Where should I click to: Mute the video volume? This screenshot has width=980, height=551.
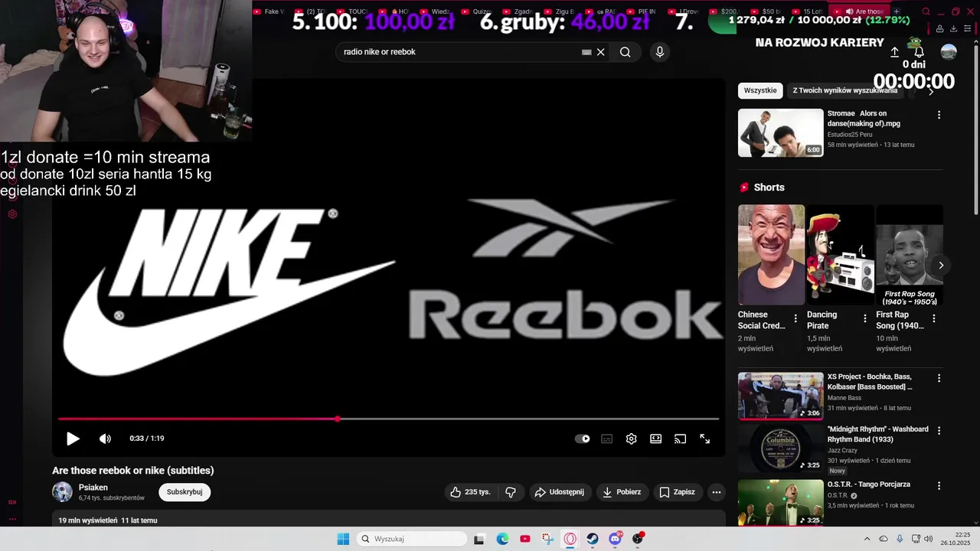(x=105, y=439)
